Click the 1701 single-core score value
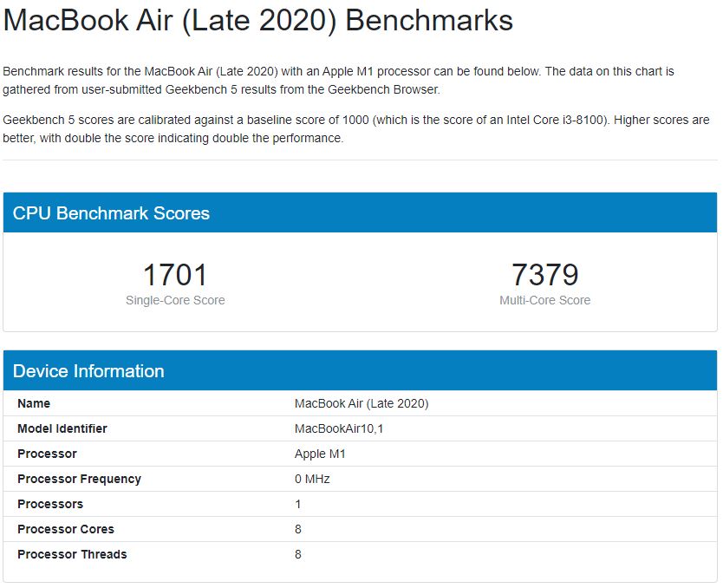The height and width of the screenshot is (588, 723). (x=175, y=275)
